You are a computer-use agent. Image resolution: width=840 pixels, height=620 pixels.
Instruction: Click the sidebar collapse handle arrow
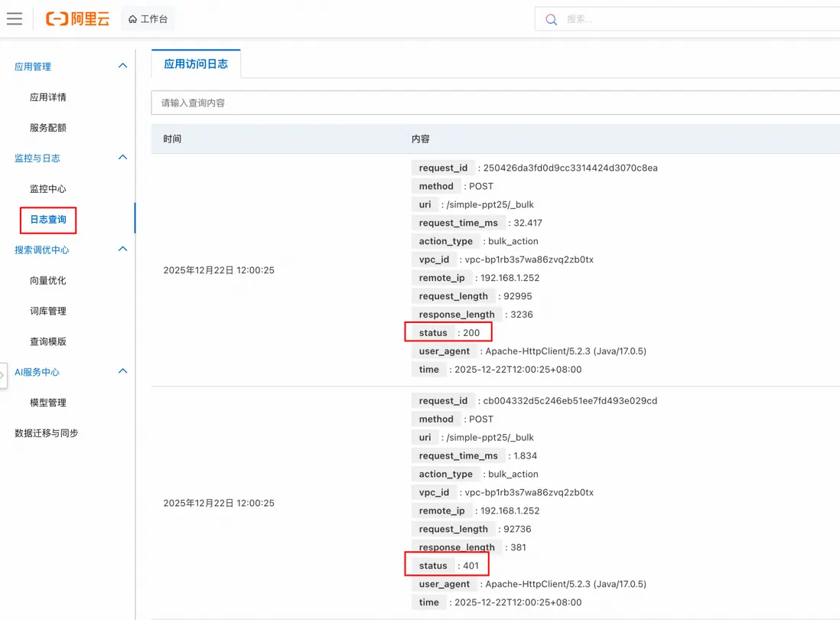[3, 376]
